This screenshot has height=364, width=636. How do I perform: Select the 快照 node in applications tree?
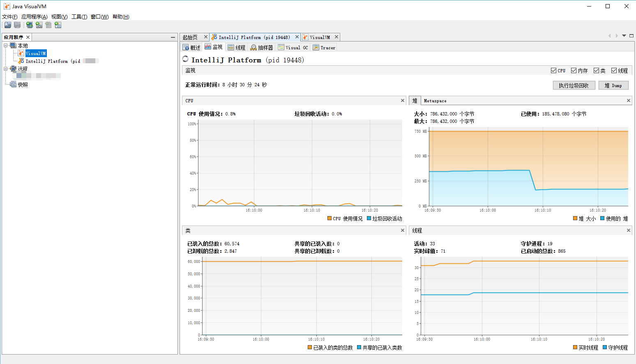(23, 85)
